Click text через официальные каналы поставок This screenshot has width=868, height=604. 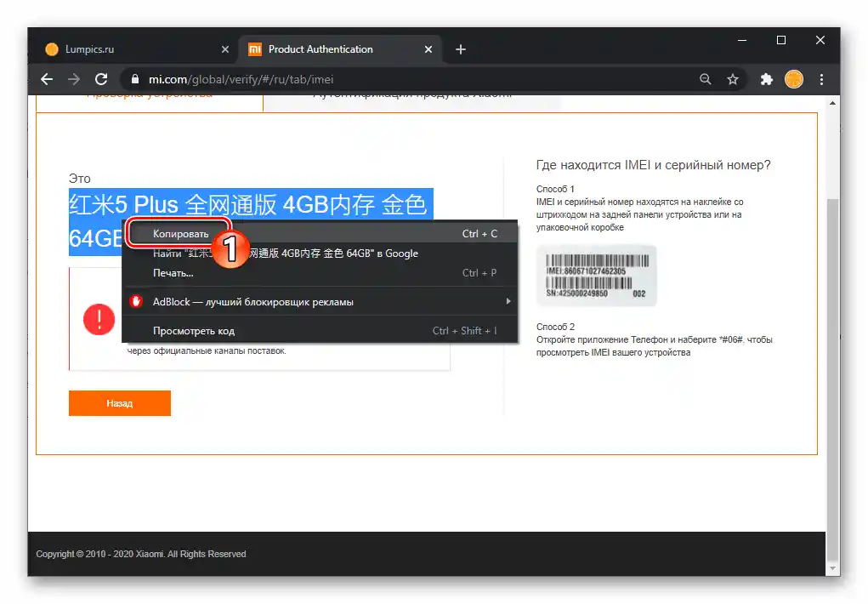(207, 350)
